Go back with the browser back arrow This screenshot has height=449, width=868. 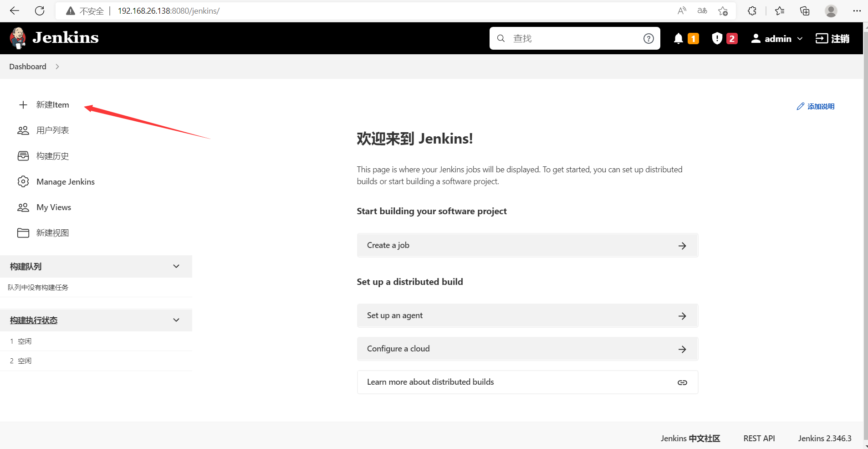point(15,11)
